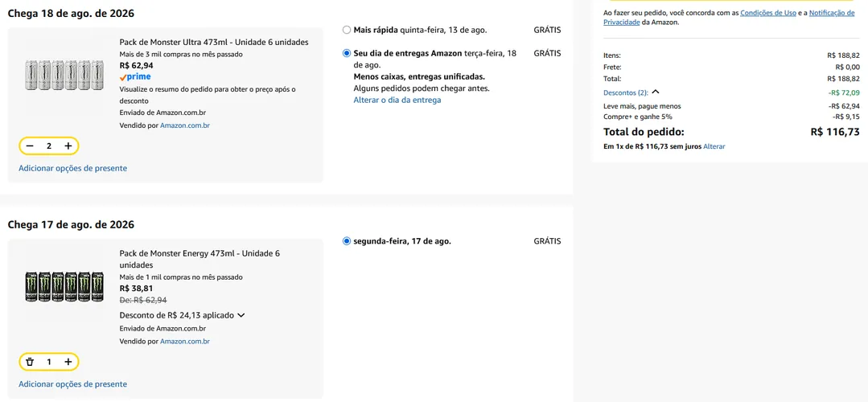Click Alterar next to installment payment
Image resolution: width=868 pixels, height=402 pixels.
coord(714,146)
